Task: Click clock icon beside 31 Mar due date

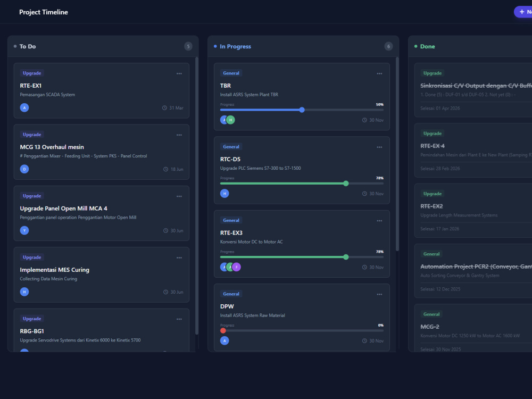Action: tap(164, 108)
